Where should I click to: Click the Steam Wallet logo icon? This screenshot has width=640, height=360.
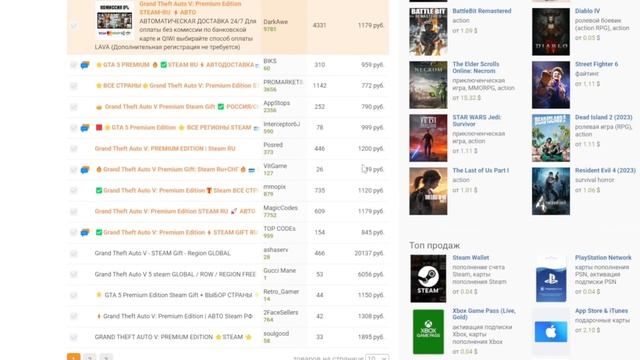coord(428,279)
